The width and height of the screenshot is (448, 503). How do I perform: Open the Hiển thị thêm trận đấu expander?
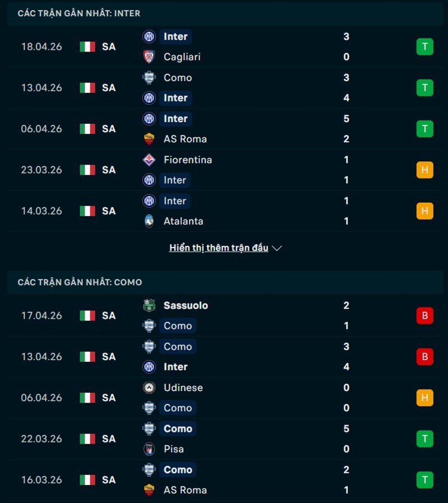tap(218, 247)
